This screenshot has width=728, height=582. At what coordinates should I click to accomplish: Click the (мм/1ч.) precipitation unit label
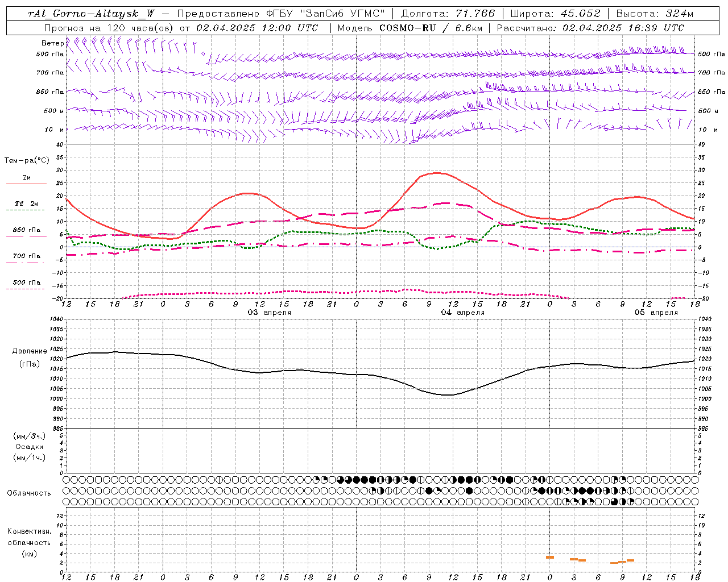[x=30, y=458]
